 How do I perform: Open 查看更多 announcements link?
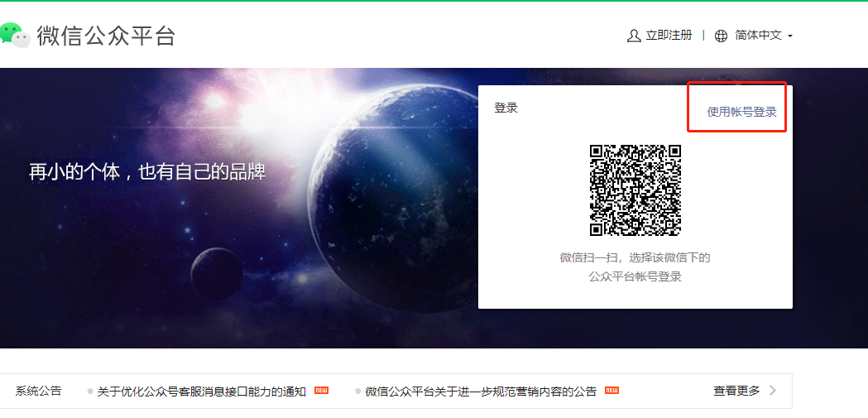pyautogui.click(x=736, y=391)
